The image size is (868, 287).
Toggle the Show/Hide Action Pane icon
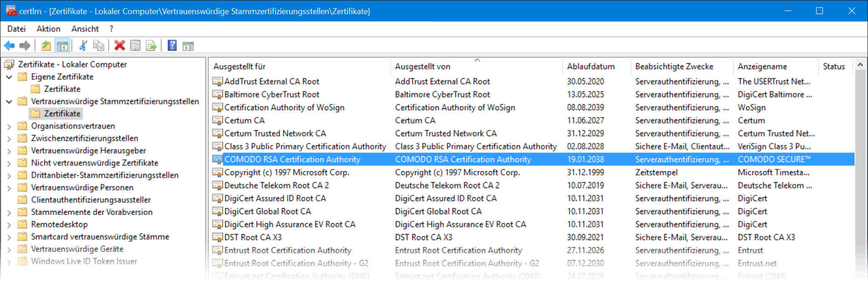[x=188, y=46]
